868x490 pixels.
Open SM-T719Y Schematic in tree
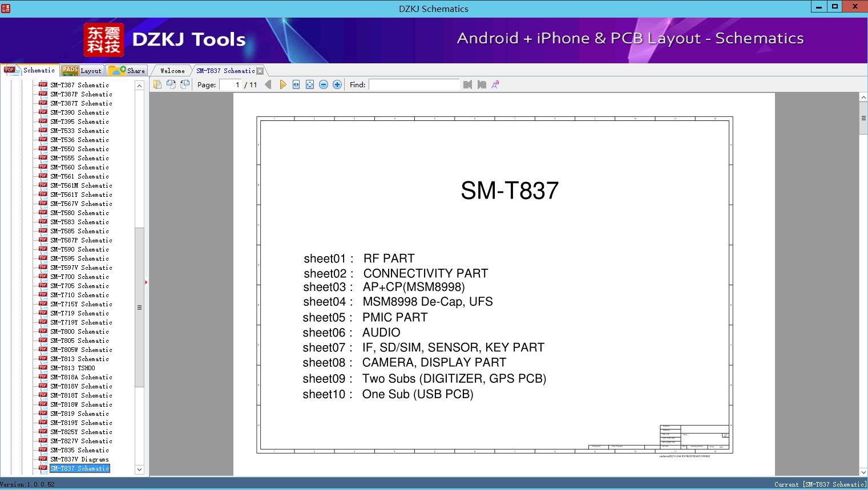[x=81, y=322]
